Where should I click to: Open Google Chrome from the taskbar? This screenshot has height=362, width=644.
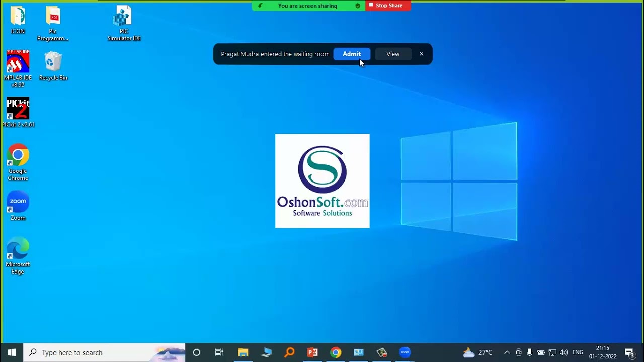coord(336,352)
